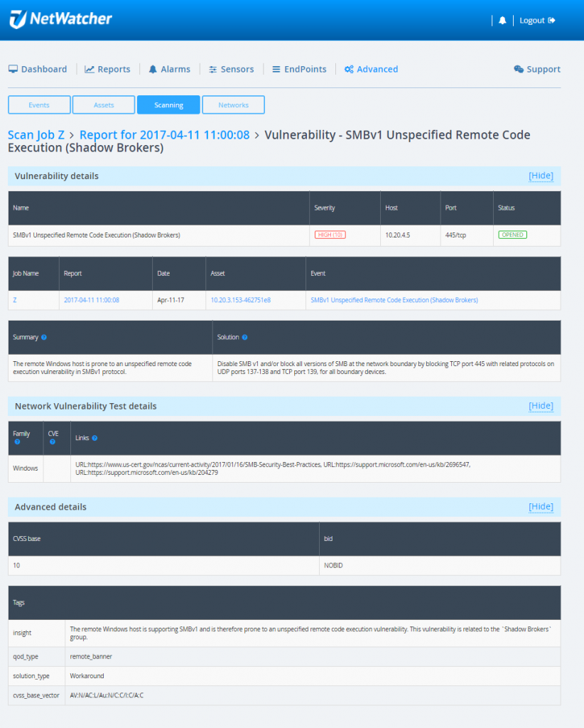Viewport: 584px width, 728px height.
Task: Click the EndPoints list icon
Action: 276,69
